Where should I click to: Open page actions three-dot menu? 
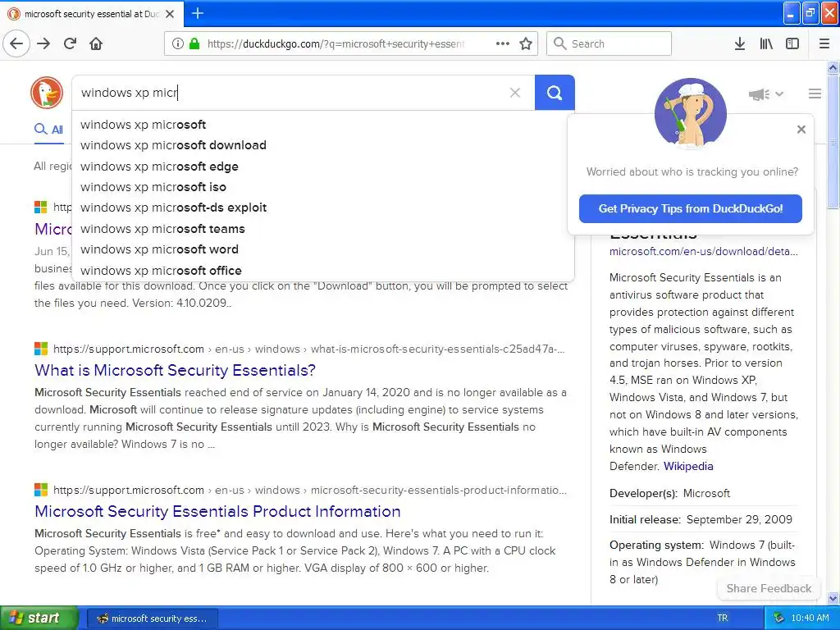(503, 43)
